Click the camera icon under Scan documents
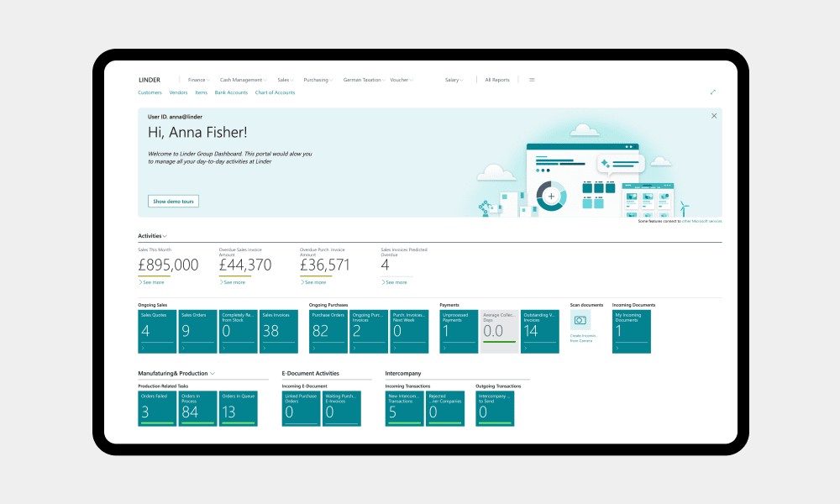 tap(580, 320)
